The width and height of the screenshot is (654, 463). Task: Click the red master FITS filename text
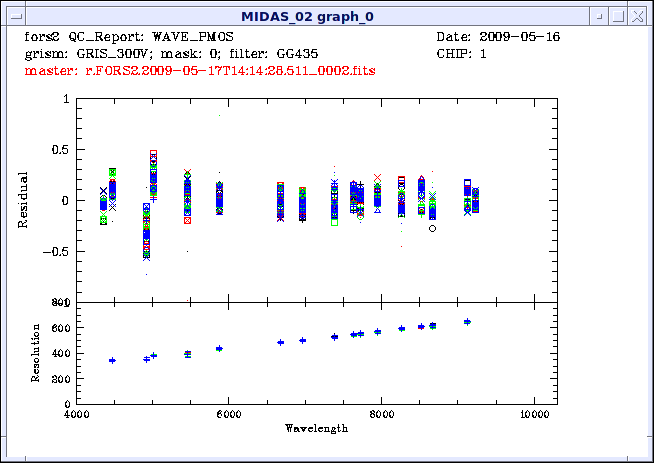(x=200, y=72)
